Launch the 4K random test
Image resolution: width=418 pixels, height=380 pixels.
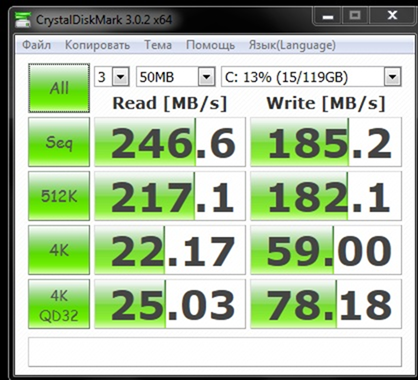(x=59, y=250)
